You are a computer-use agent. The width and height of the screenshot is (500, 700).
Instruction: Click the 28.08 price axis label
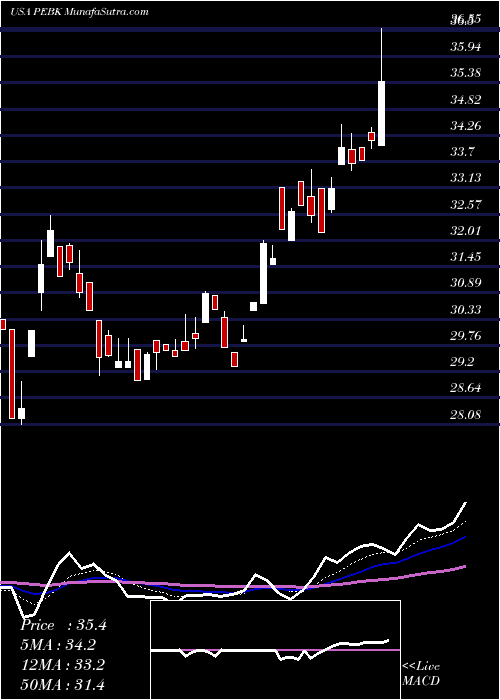(x=466, y=414)
